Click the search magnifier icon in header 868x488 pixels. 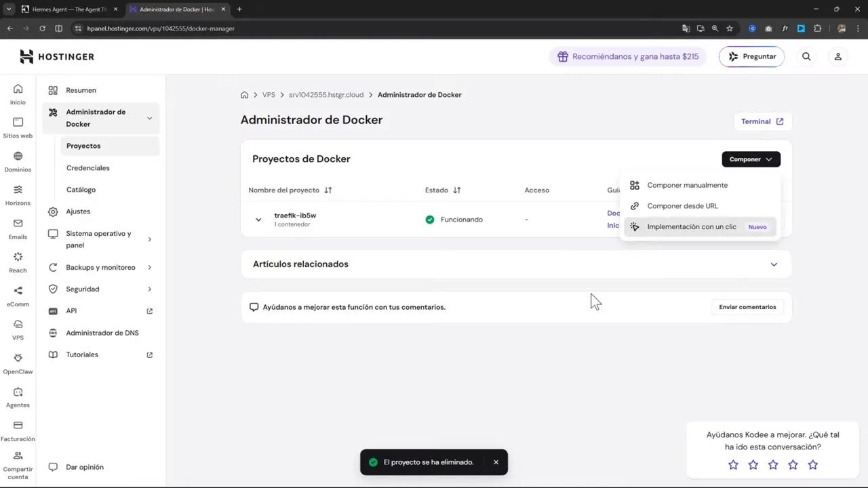(x=806, y=57)
